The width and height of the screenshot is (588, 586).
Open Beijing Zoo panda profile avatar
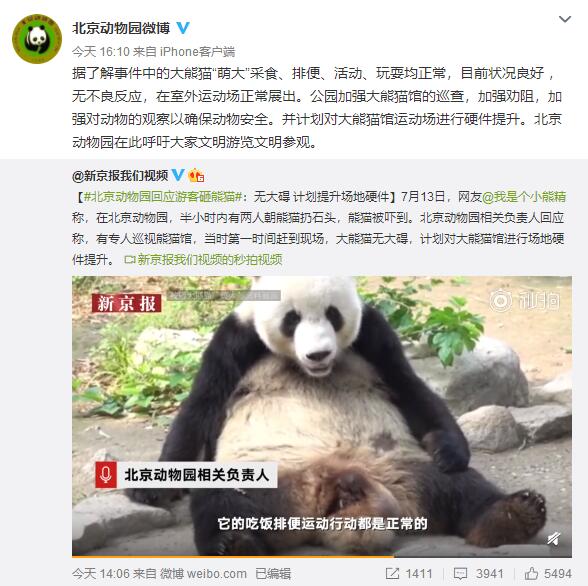(x=37, y=39)
